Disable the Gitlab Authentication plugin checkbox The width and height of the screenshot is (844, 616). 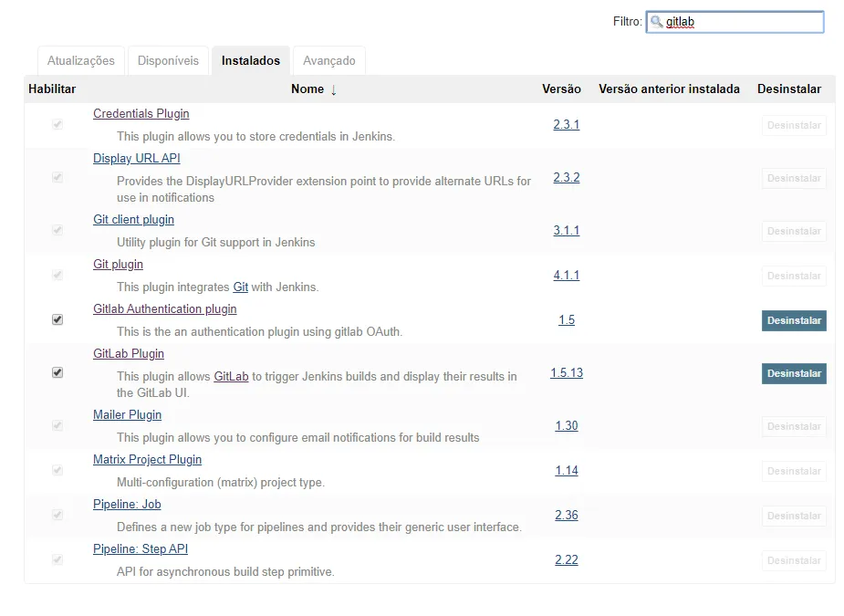57,319
